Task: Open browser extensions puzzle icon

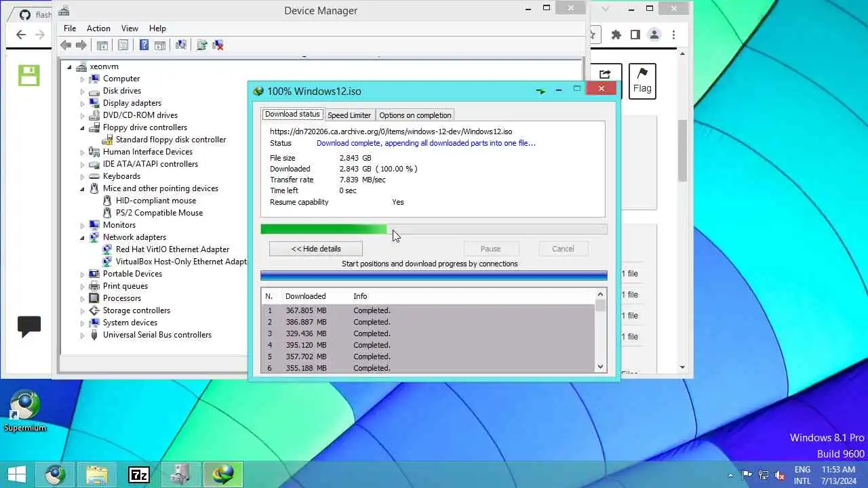Action: tap(616, 35)
